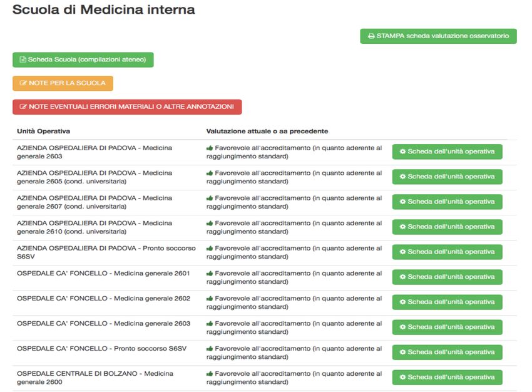Open Scheda dell'unità operativa for Padova 2607

[x=447, y=202]
